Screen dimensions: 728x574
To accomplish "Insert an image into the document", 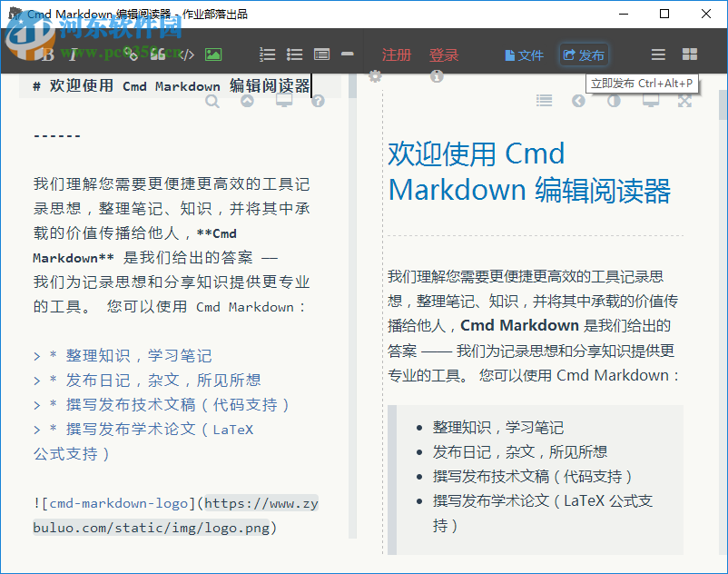I will click(212, 54).
